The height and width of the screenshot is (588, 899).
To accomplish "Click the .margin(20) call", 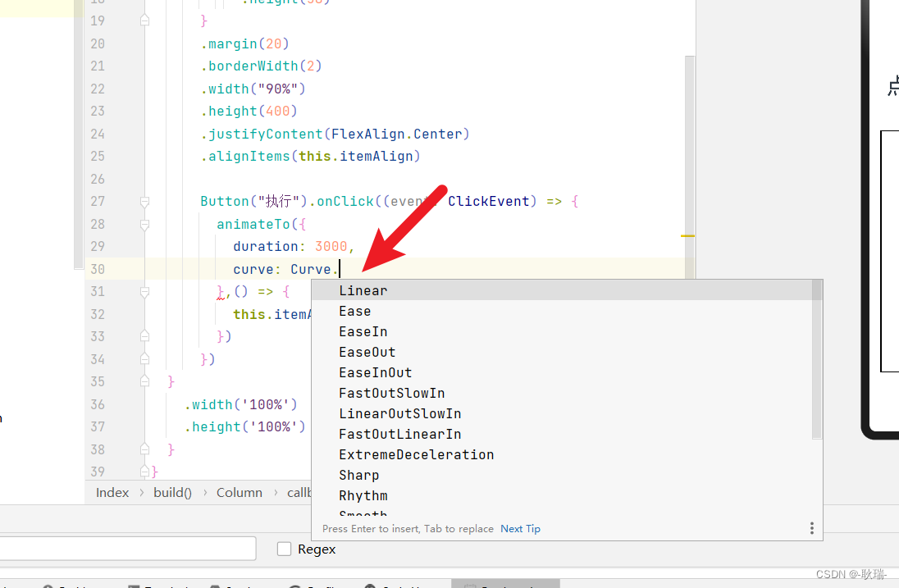I will 244,44.
